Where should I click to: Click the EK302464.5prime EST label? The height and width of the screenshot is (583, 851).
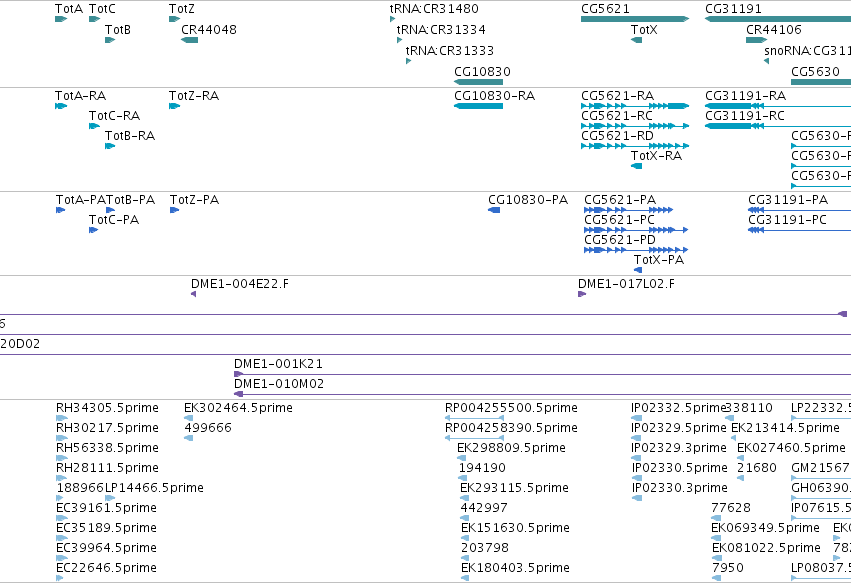pyautogui.click(x=238, y=408)
